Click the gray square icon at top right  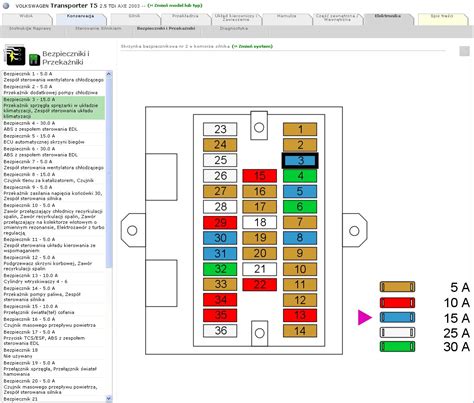coord(464,51)
